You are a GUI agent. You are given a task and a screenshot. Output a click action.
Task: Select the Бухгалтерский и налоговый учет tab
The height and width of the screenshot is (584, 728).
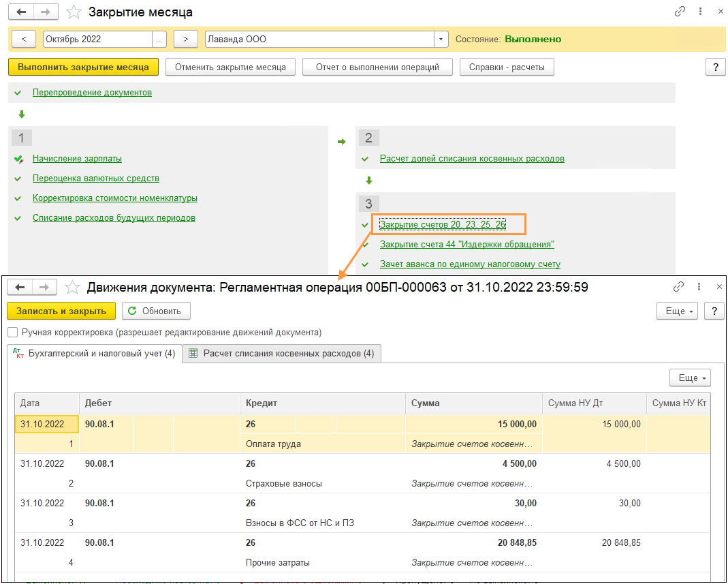(94, 354)
